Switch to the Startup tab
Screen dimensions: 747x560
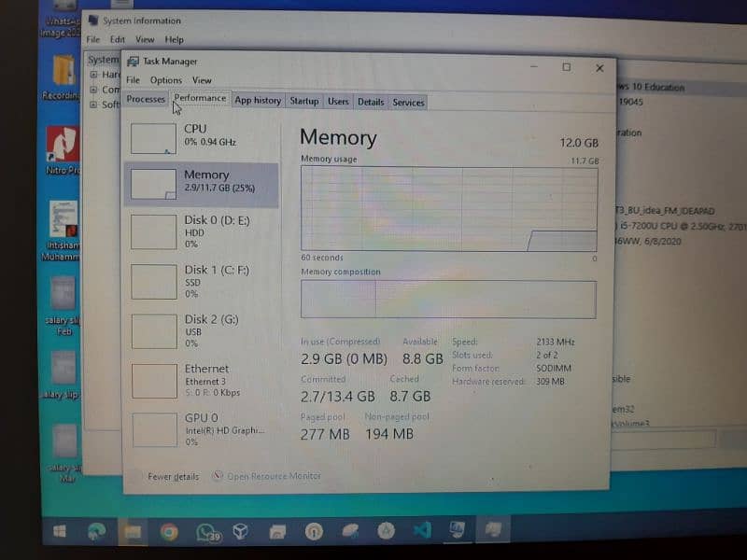click(304, 101)
